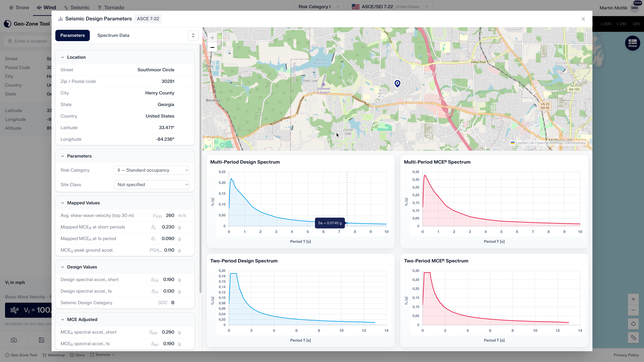Click the wind icon on the velocity result button
Viewport: 644px width, 362px height.
tap(14, 310)
